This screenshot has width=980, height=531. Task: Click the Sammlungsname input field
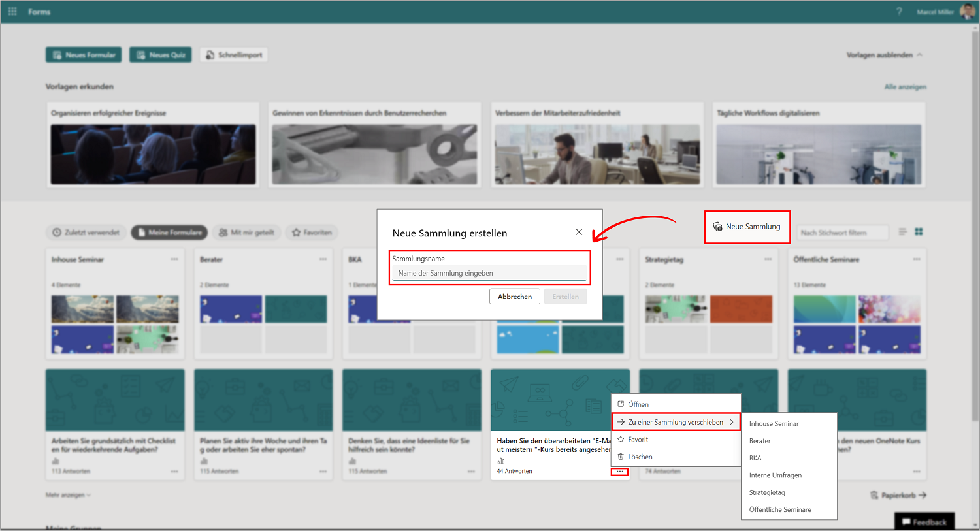click(x=490, y=273)
